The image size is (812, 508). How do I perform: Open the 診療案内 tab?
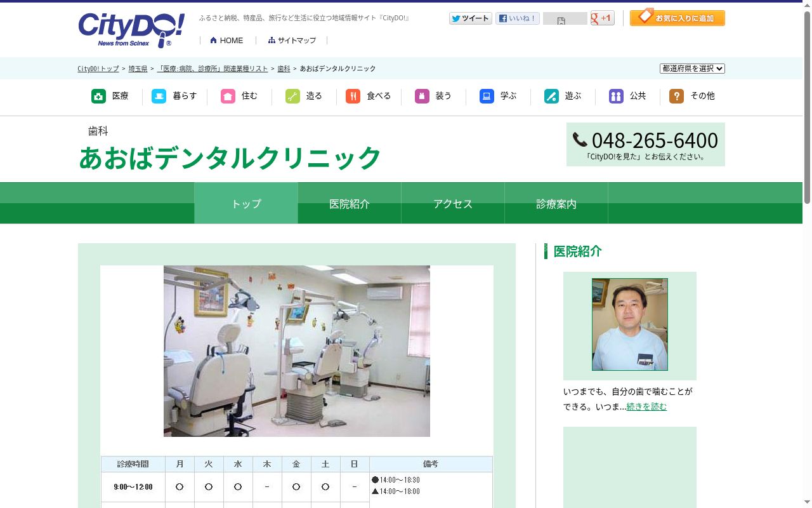[556, 203]
